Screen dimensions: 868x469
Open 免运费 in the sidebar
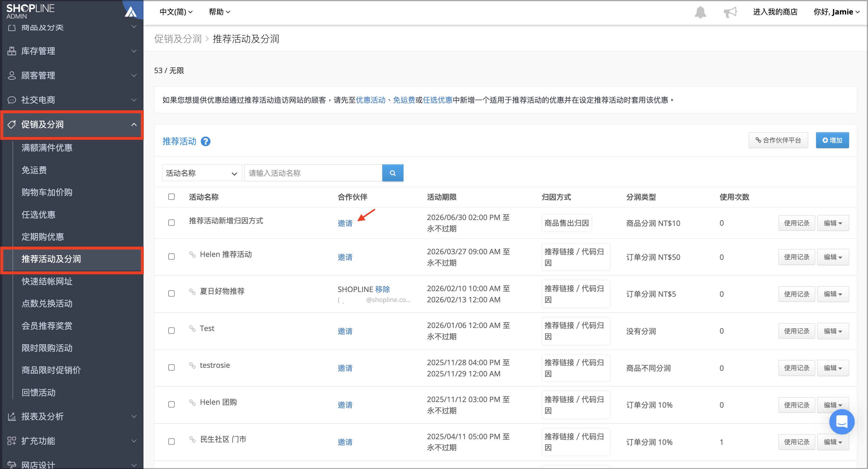point(34,170)
